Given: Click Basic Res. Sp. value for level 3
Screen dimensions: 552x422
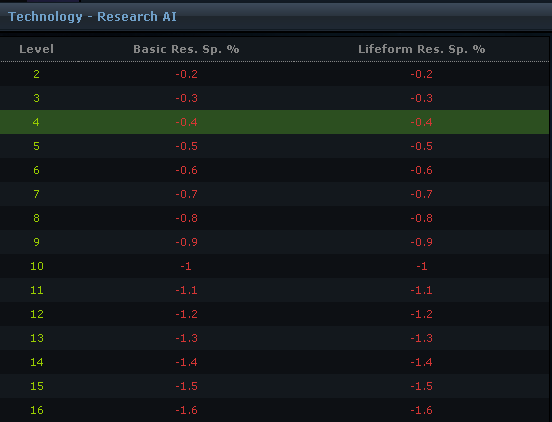Looking at the screenshot, I should (x=186, y=98).
